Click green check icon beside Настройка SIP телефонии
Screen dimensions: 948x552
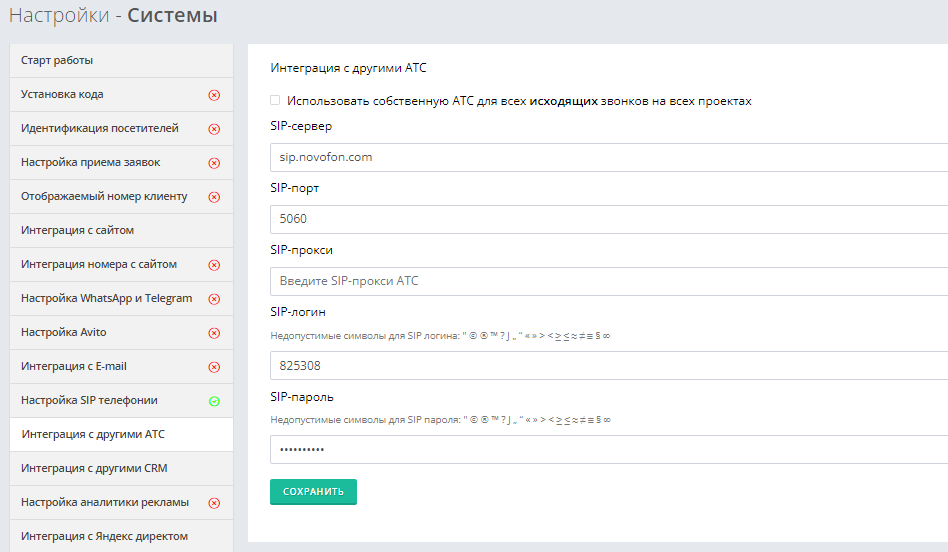pyautogui.click(x=214, y=401)
